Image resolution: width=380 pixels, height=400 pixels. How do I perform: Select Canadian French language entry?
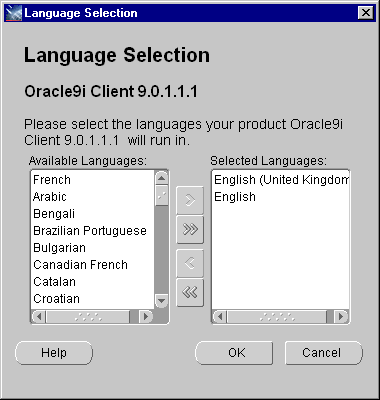click(93, 265)
